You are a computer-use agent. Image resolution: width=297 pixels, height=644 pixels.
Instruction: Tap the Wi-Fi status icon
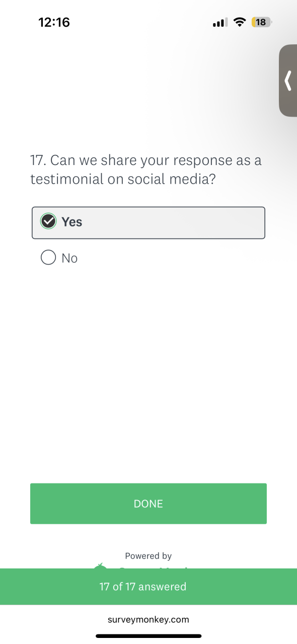(x=239, y=23)
